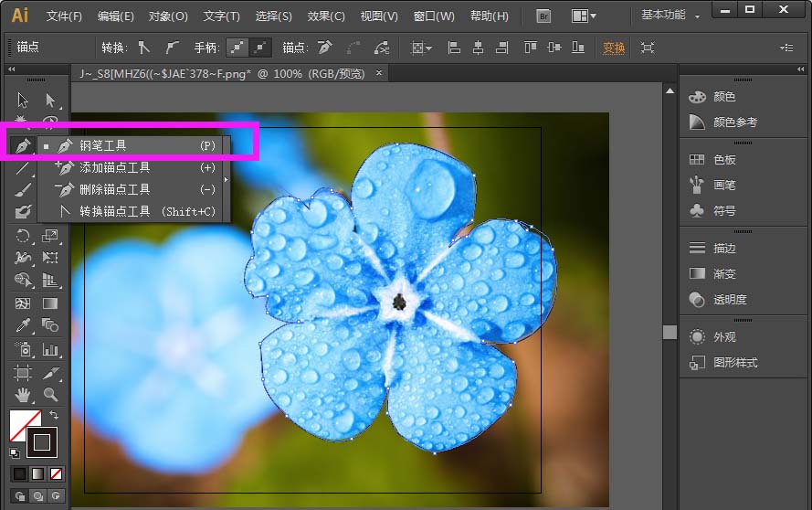
Task: Click the 变换 Transform link
Action: pyautogui.click(x=614, y=48)
